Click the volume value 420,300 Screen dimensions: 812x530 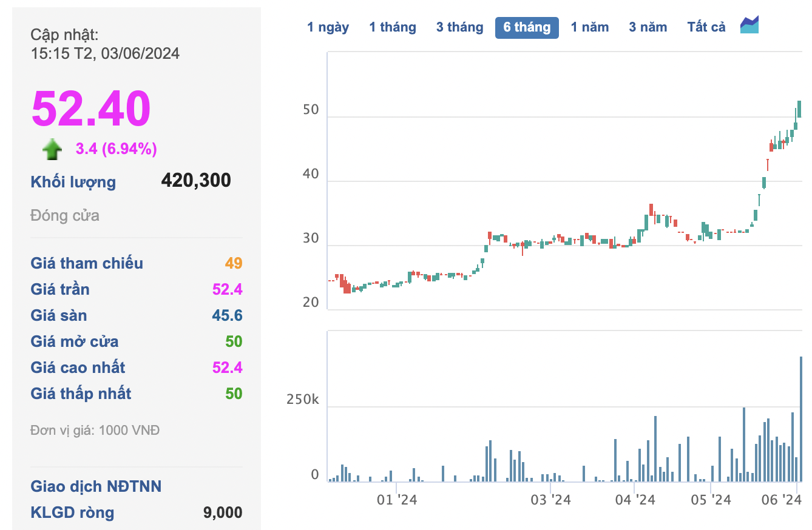pos(196,180)
